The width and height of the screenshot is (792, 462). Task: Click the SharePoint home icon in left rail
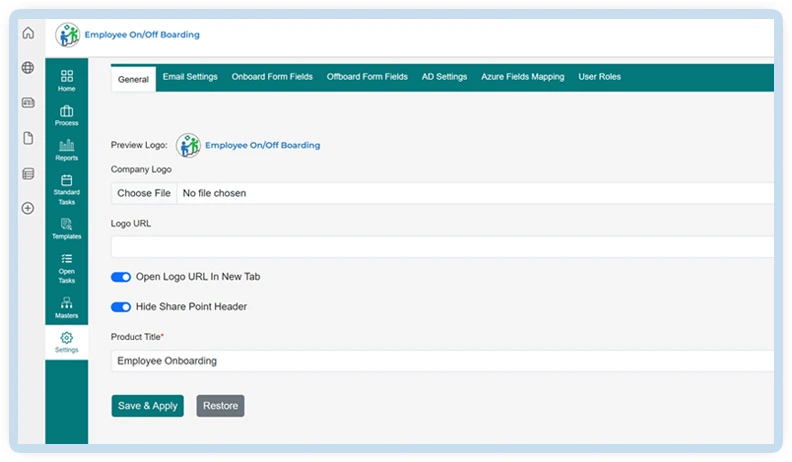[28, 33]
